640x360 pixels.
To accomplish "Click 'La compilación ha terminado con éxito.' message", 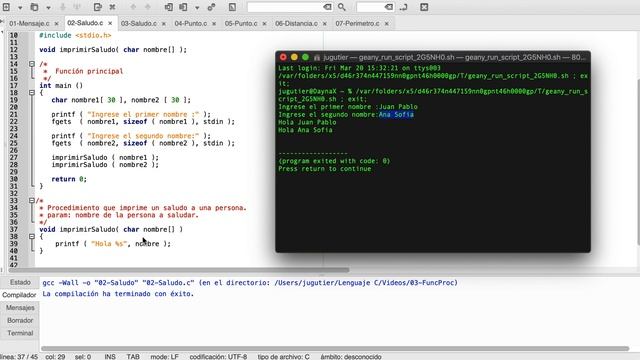I will pos(118,293).
